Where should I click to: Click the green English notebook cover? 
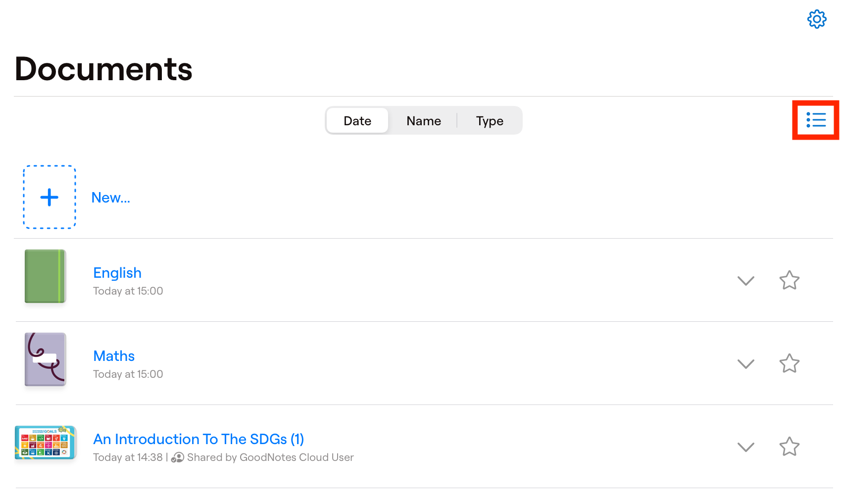[45, 276]
